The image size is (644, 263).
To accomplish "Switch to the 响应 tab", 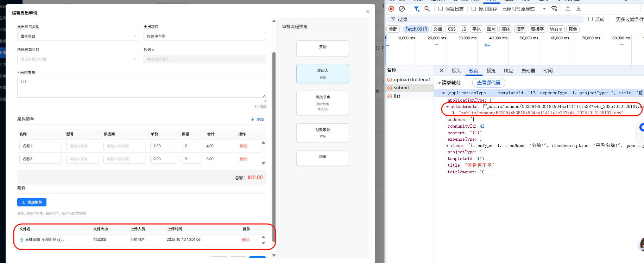I will 509,71.
